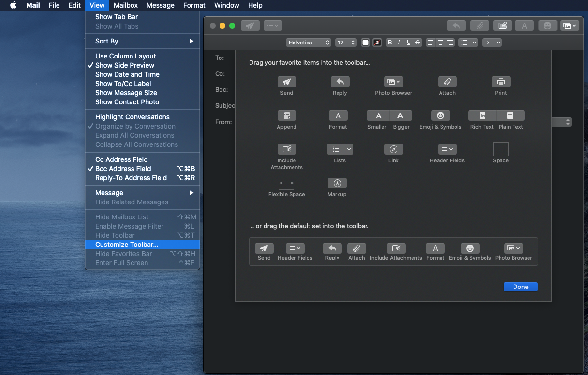
Task: Open the Window menu
Action: tap(227, 5)
